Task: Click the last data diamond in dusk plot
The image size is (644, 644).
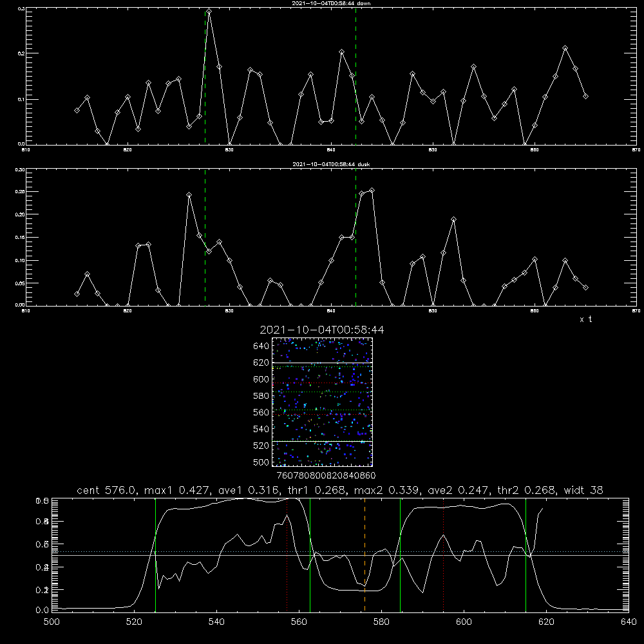Action: coord(585,287)
